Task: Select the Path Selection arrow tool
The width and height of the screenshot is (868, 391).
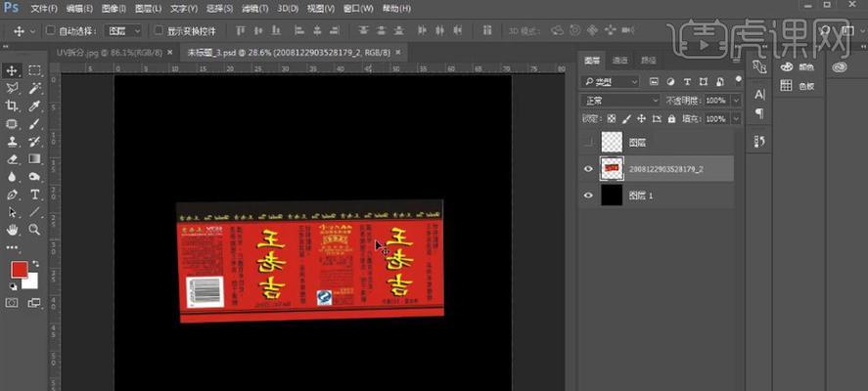Action: (x=12, y=212)
